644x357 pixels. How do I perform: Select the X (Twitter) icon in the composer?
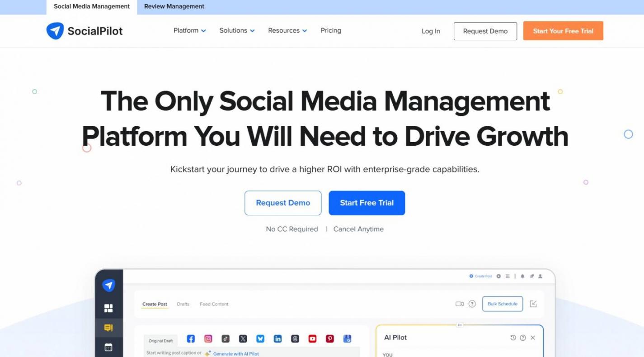coord(243,338)
